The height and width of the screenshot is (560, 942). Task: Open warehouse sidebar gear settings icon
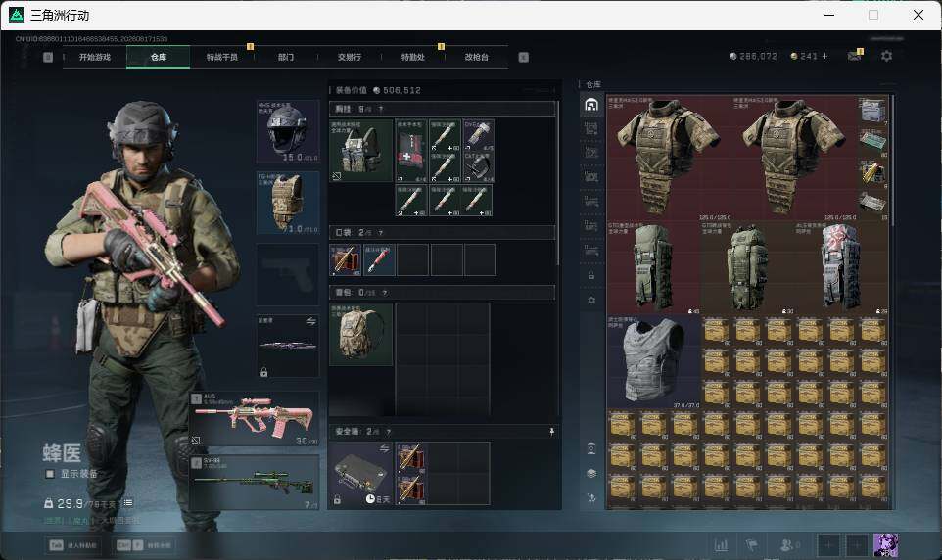click(591, 300)
